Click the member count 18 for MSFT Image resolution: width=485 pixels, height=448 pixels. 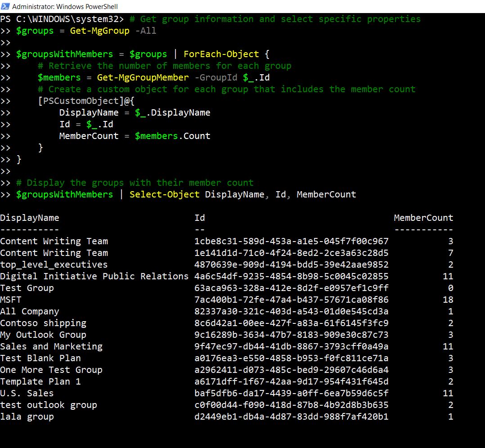coord(449,300)
